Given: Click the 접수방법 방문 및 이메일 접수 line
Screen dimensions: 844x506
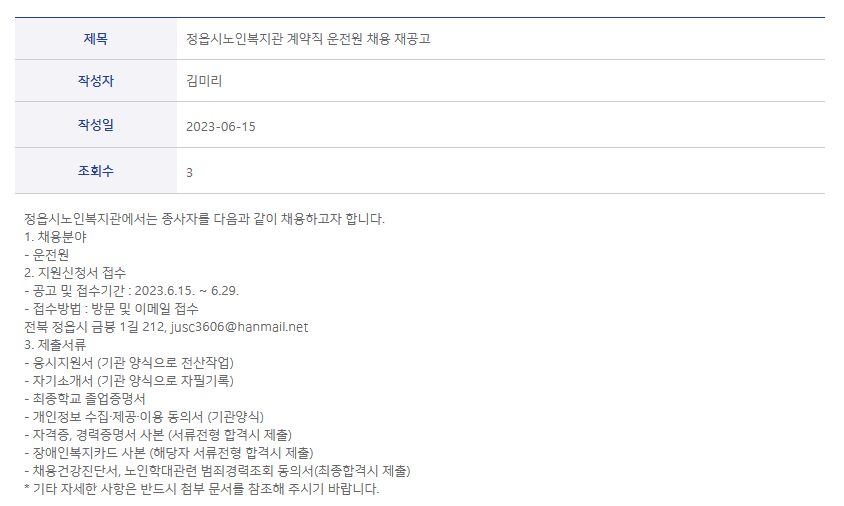Looking at the screenshot, I should (111, 309).
